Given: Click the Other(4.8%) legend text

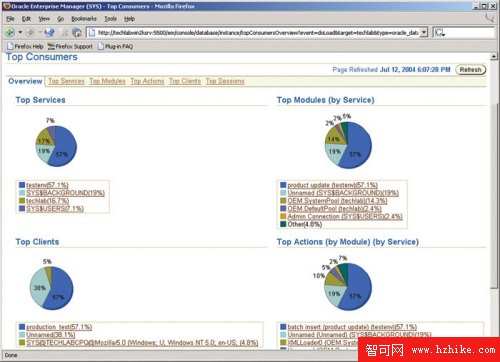Looking at the screenshot, I should coord(305,224).
